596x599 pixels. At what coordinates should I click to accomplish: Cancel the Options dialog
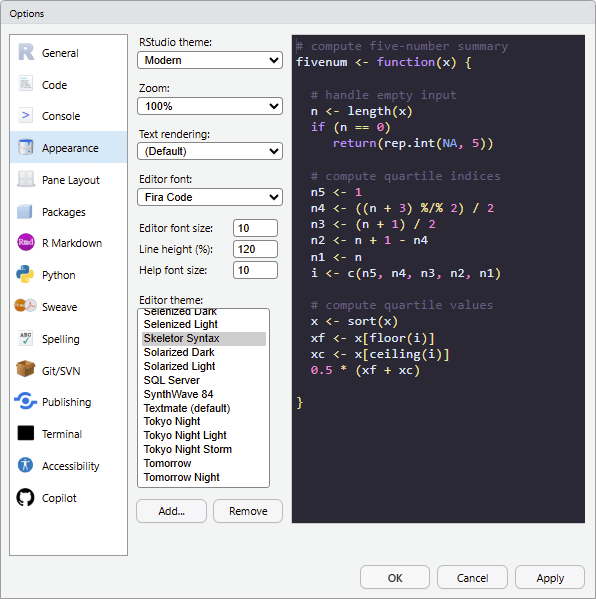[x=472, y=578]
